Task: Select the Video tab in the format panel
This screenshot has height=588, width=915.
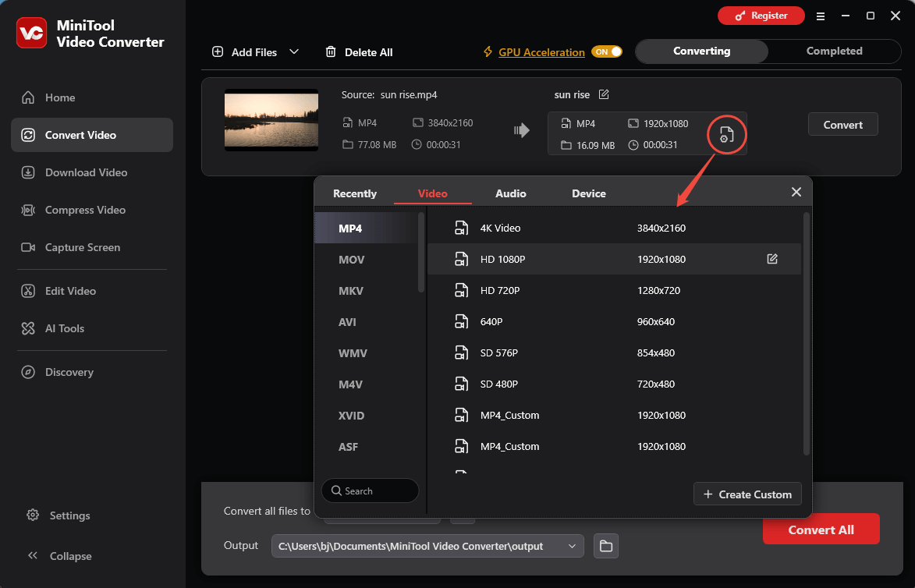Action: coord(432,193)
